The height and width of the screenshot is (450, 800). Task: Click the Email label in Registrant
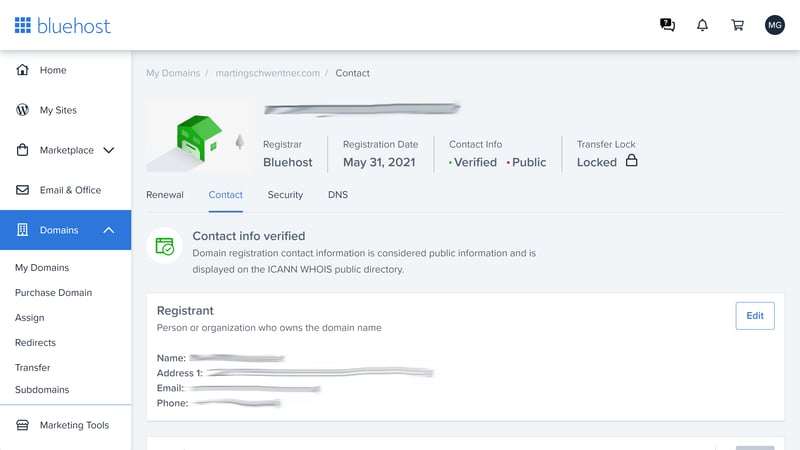pyautogui.click(x=170, y=388)
